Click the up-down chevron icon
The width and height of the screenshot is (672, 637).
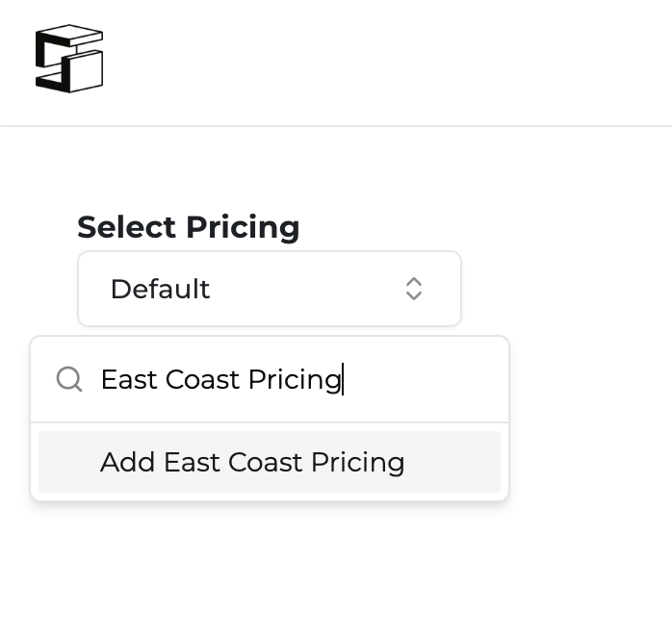(x=414, y=289)
